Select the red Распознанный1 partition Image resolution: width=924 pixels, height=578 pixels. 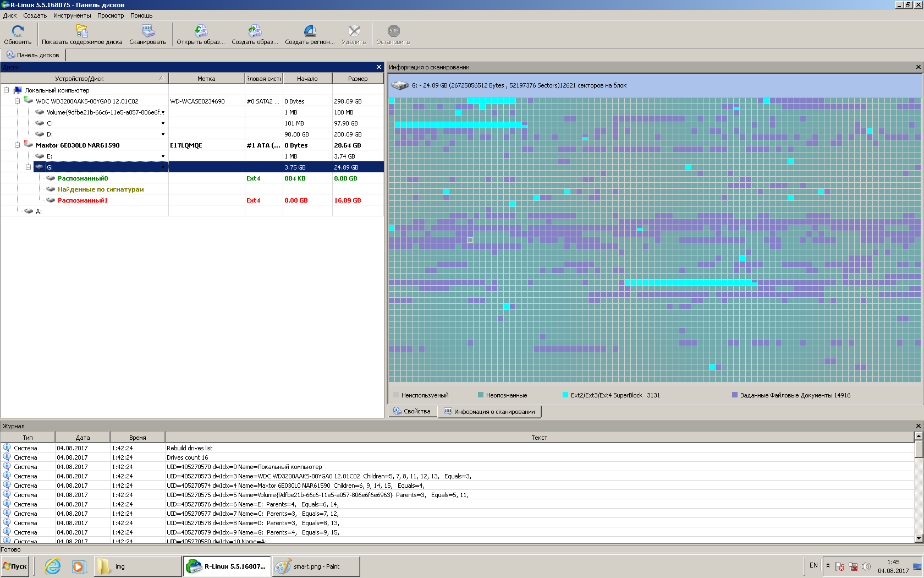pyautogui.click(x=82, y=200)
